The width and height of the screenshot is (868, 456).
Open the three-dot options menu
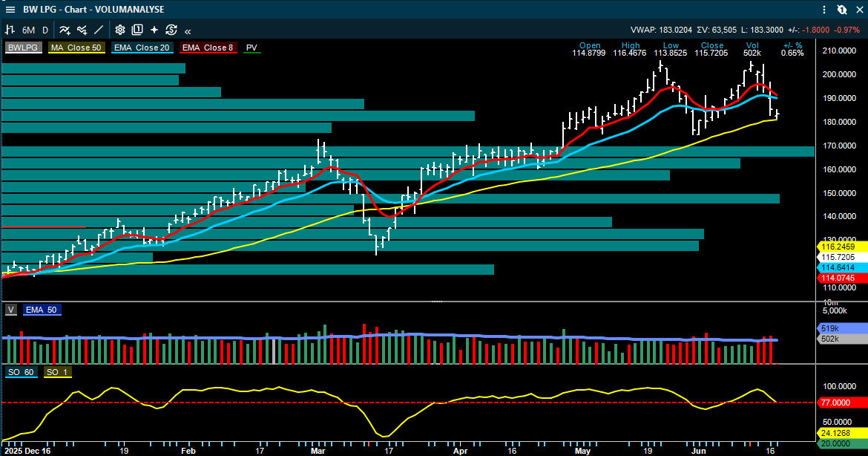(824, 10)
